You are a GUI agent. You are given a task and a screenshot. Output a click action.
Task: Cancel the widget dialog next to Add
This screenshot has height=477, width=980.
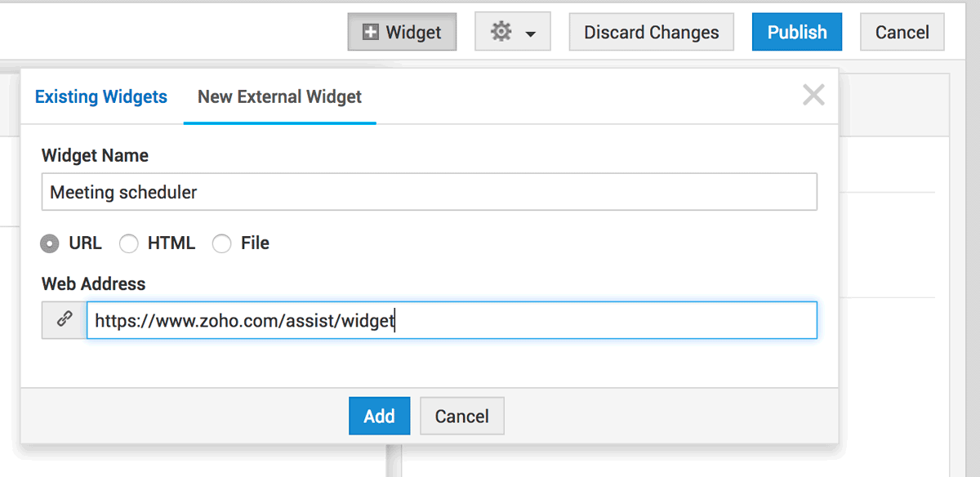pyautogui.click(x=462, y=416)
